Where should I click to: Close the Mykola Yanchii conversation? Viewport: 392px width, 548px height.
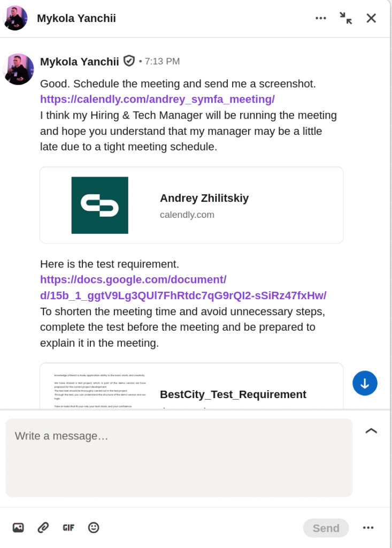[371, 18]
